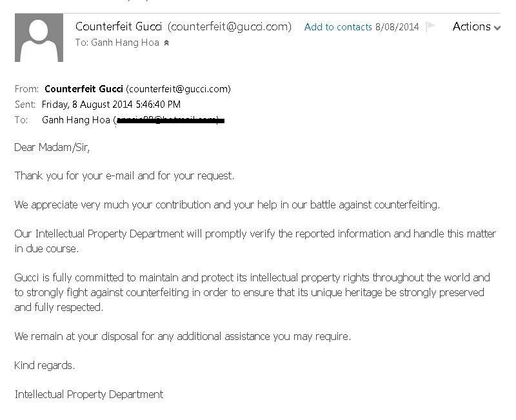This screenshot has width=516, height=420.
Task: Click the Dear Madam/Sir greeting
Action: (x=52, y=147)
